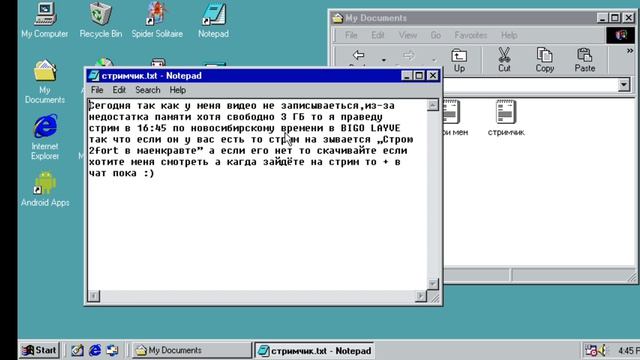The height and width of the screenshot is (360, 640).
Task: Click Notepad horizontal scrollbar left arrow
Action: pos(93,296)
